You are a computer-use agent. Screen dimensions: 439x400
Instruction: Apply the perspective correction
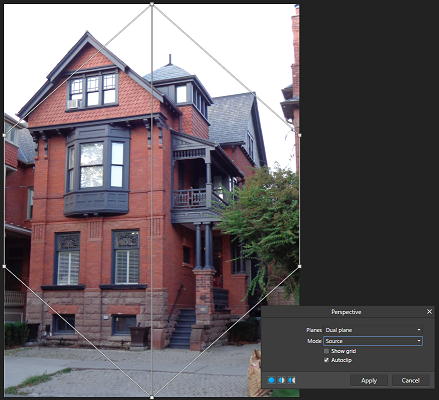click(x=369, y=380)
